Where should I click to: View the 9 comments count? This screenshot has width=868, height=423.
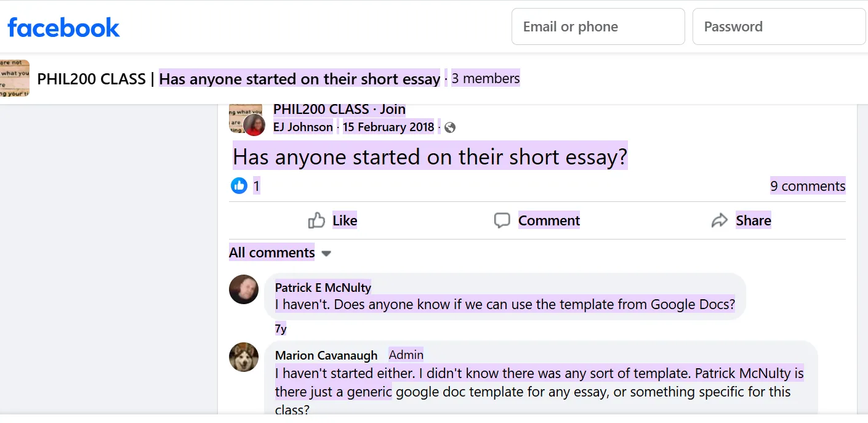tap(808, 186)
